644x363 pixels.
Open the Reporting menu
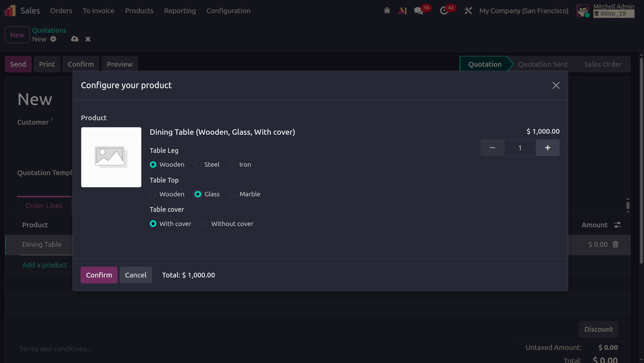(x=180, y=11)
